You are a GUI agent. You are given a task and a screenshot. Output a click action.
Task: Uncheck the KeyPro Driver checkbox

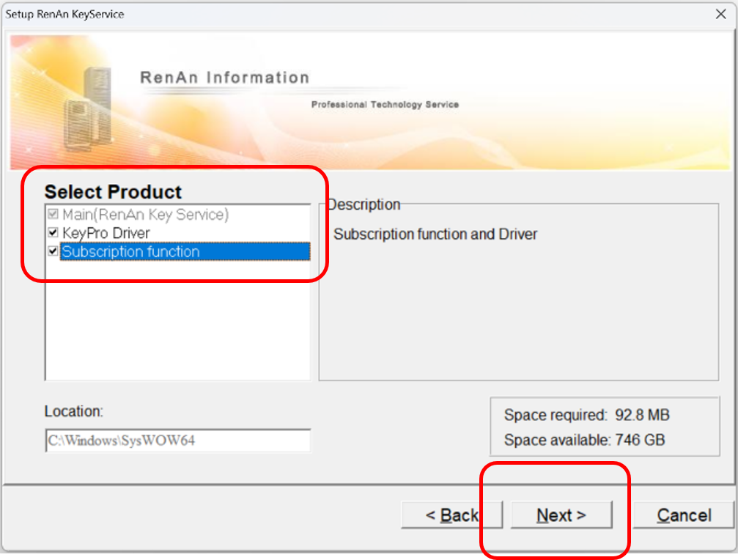[x=53, y=232]
